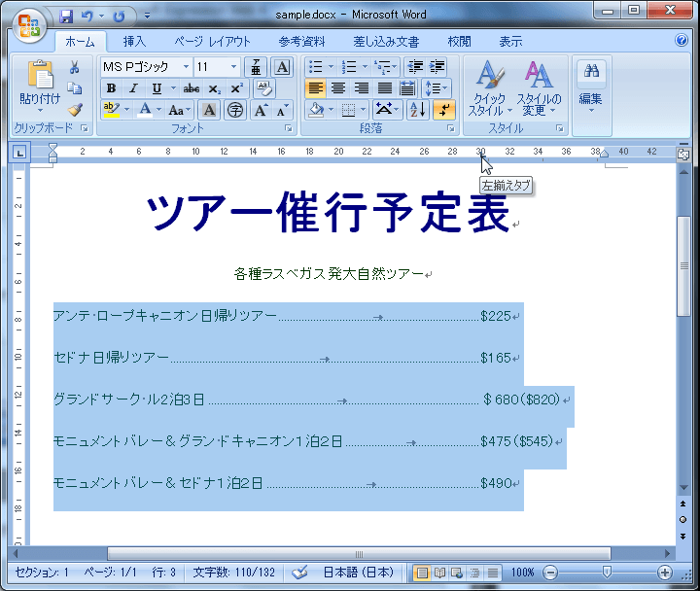The image size is (700, 591).
Task: Apply superscript formatting
Action: tap(236, 88)
